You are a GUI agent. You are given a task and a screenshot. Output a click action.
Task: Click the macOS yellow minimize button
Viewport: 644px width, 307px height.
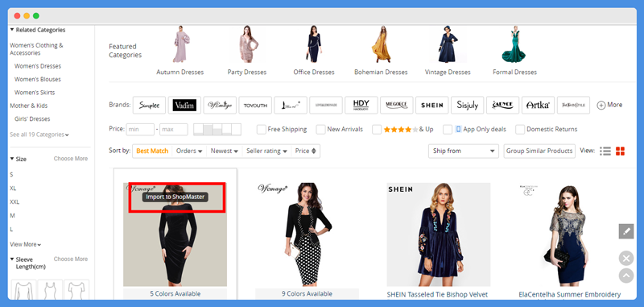27,15
